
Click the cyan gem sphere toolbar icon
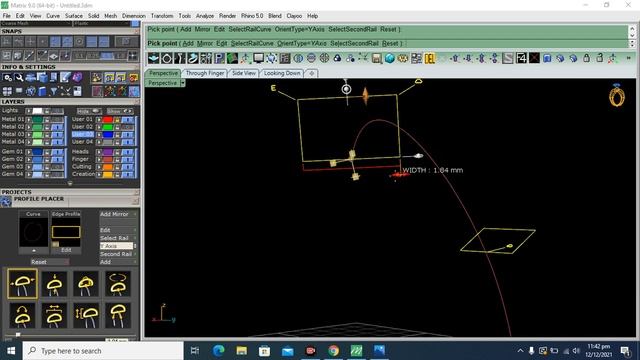point(389,58)
